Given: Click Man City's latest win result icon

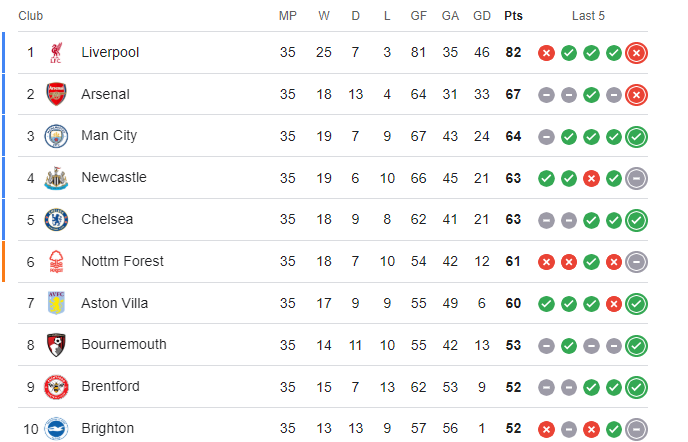Looking at the screenshot, I should (x=636, y=136).
